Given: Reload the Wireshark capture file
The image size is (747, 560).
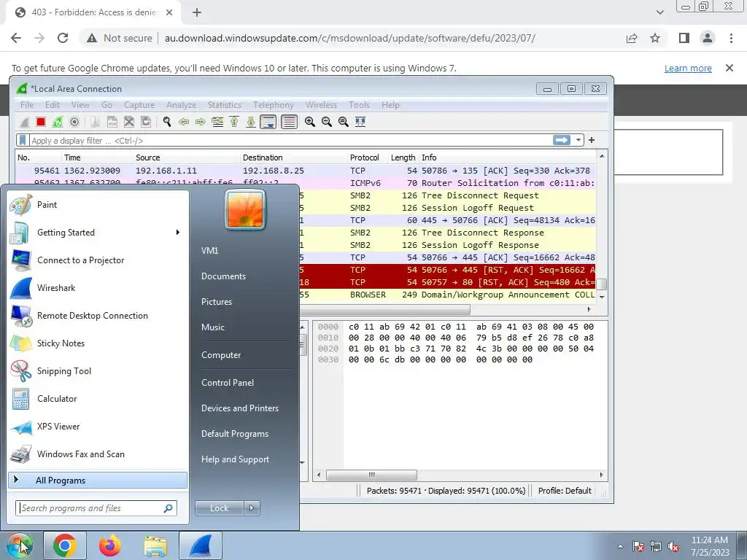Looking at the screenshot, I should (146, 122).
